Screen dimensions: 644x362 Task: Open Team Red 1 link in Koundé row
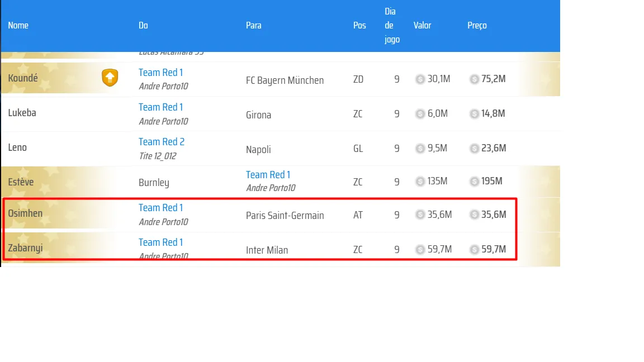[x=160, y=73]
